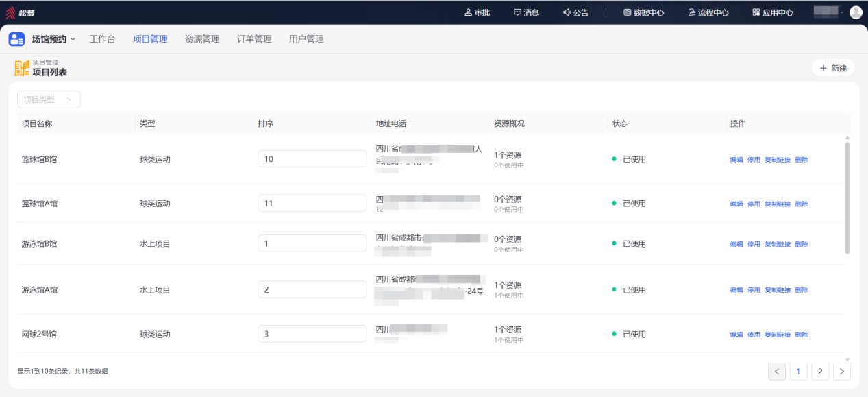Image resolution: width=868 pixels, height=397 pixels.
Task: Click the 新建 button
Action: point(833,69)
